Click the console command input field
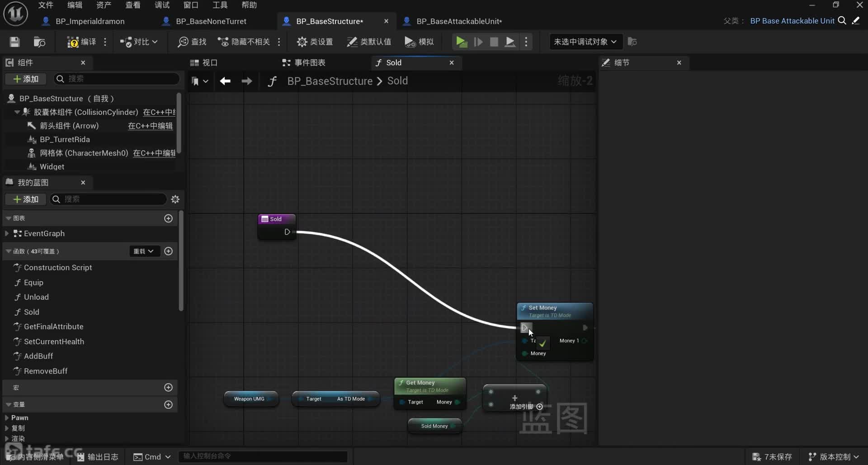868x465 pixels. coord(263,456)
